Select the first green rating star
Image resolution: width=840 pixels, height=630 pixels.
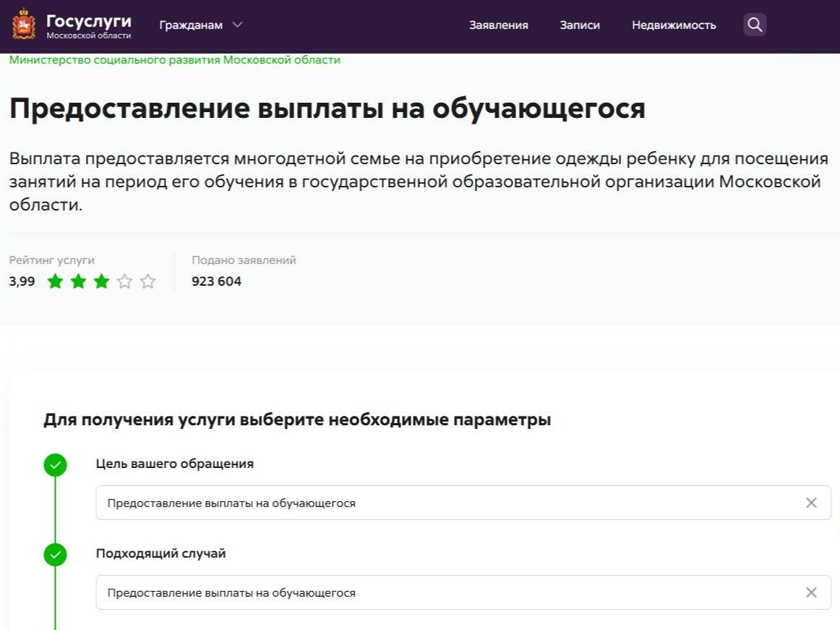[x=55, y=281]
